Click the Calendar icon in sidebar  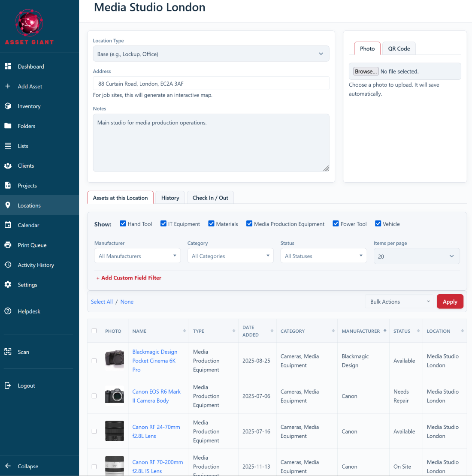pos(8,225)
